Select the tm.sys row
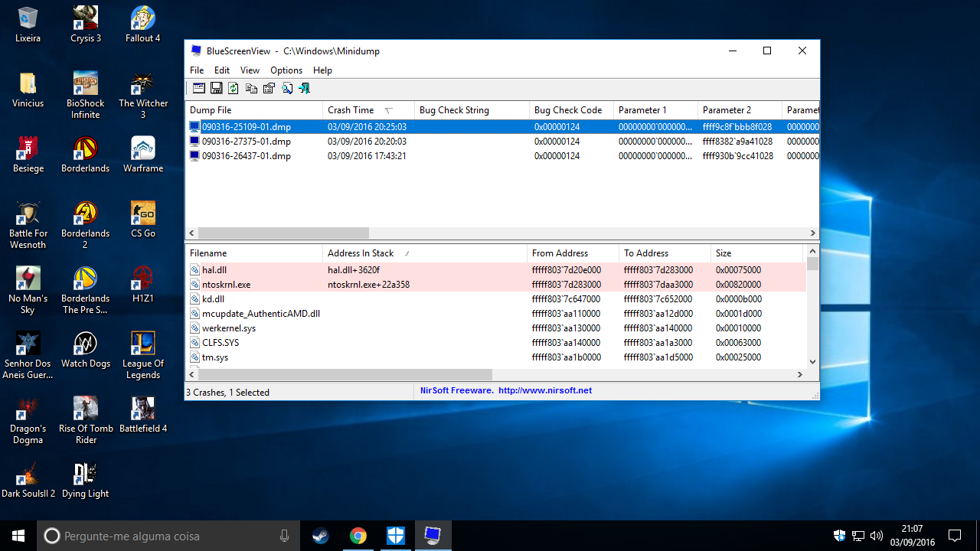 click(x=496, y=357)
